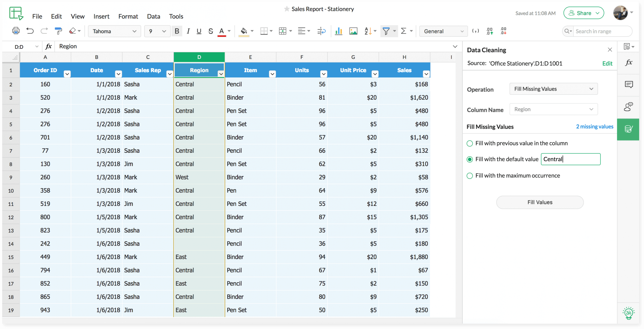644x329 pixels.
Task: Open the Format menu
Action: 128,16
